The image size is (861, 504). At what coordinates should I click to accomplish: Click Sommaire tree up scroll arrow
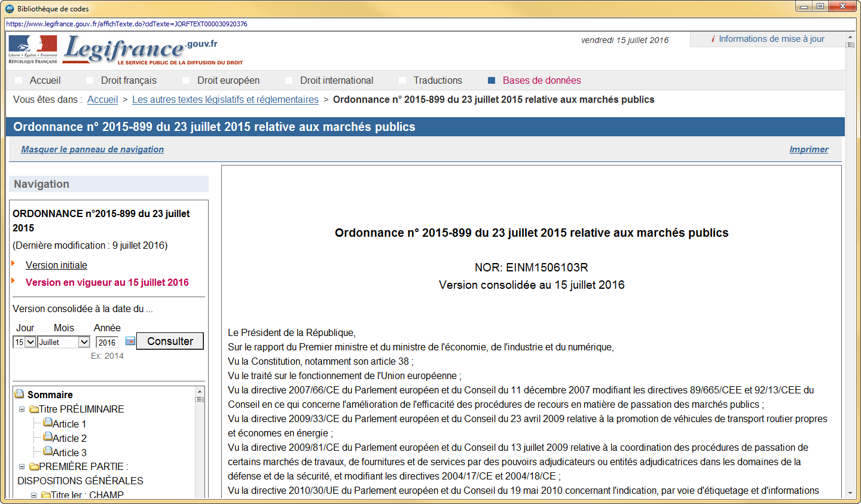[x=200, y=391]
